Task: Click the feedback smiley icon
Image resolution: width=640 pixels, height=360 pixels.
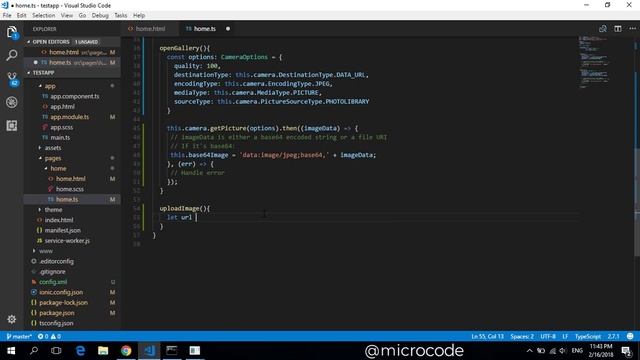Action: [630, 336]
